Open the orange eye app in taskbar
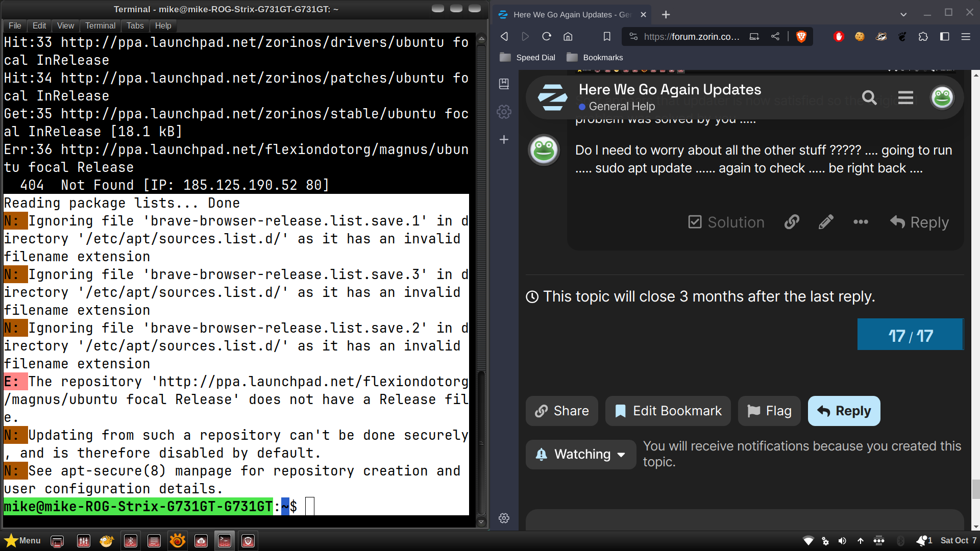Screen dimensions: 980x551 [x=178, y=541]
